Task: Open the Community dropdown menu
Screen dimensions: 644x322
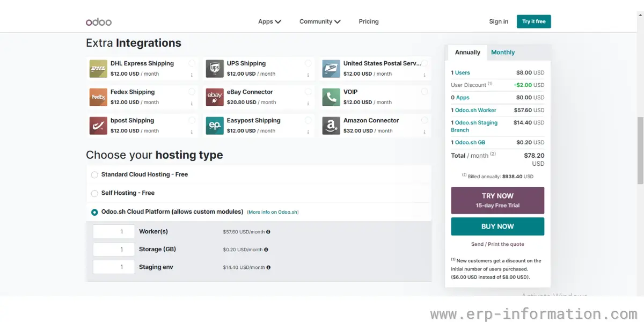Action: point(319,21)
